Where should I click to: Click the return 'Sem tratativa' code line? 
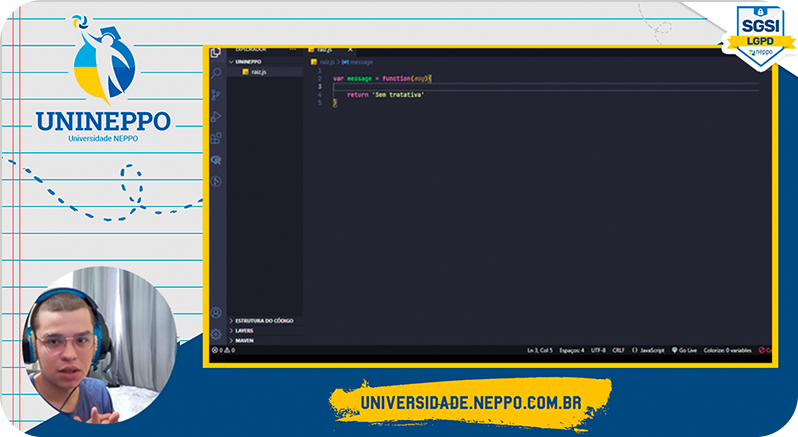(x=385, y=95)
